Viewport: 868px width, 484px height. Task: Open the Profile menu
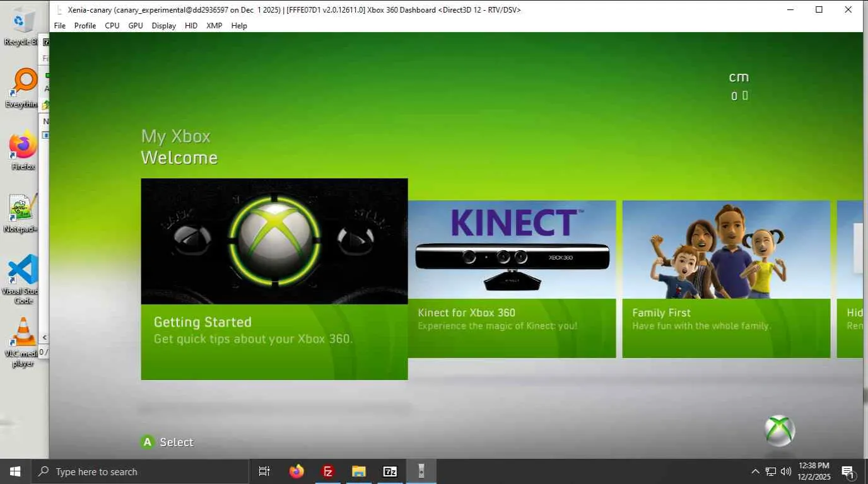(x=85, y=26)
